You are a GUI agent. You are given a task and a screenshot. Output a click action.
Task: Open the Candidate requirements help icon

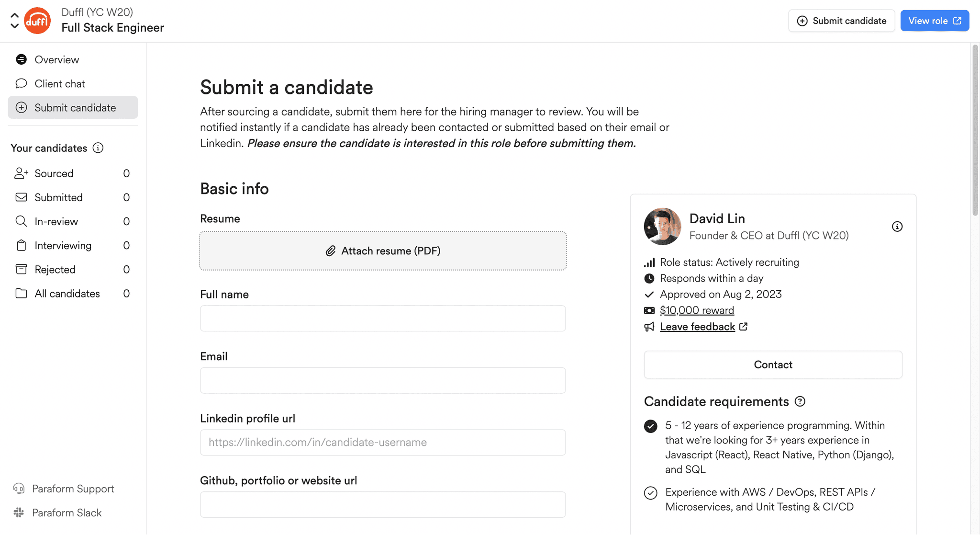tap(801, 401)
